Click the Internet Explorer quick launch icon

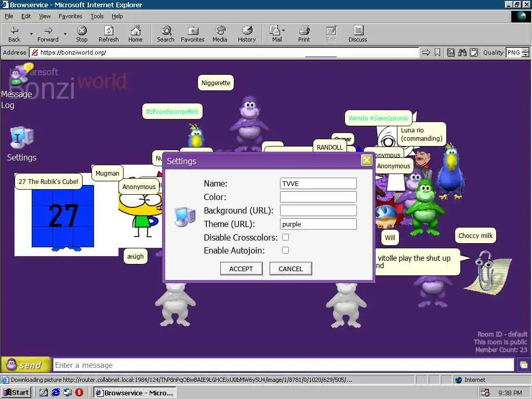coord(56,393)
